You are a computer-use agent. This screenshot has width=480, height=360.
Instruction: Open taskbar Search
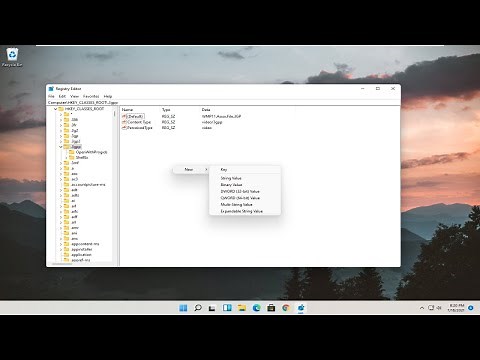[198, 308]
